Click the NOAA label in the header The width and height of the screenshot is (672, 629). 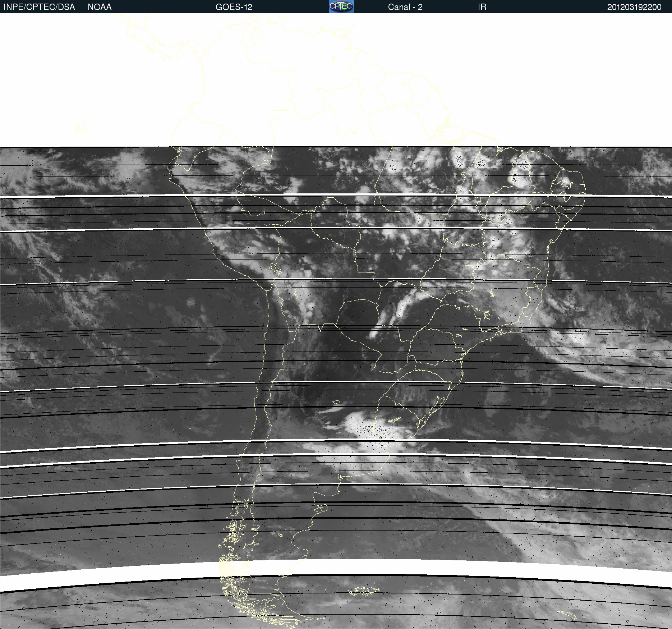[x=100, y=7]
